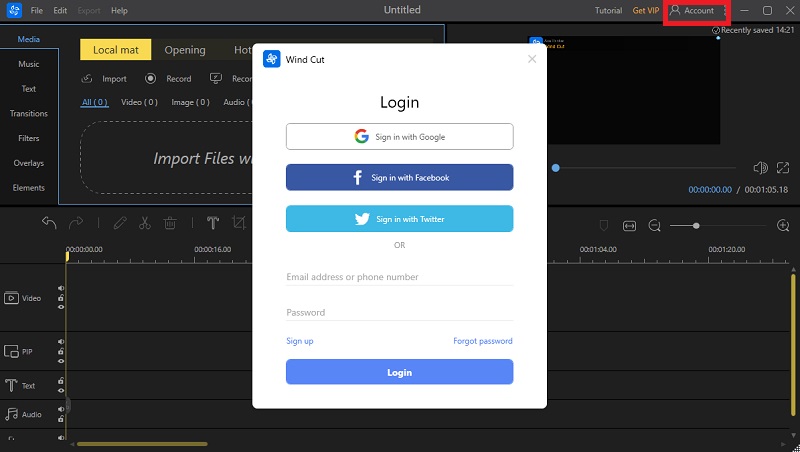Focus the Email address input field
Viewport: 800px width, 452px height.
399,277
